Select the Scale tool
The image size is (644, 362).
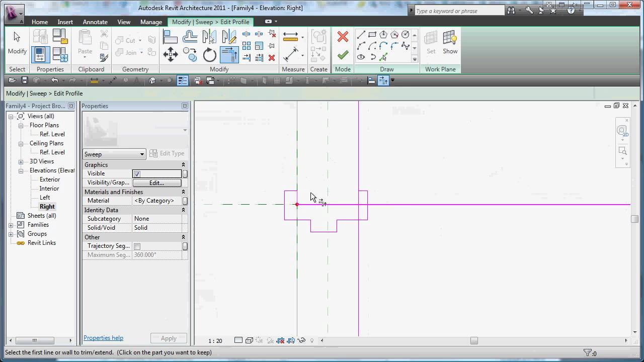click(259, 46)
